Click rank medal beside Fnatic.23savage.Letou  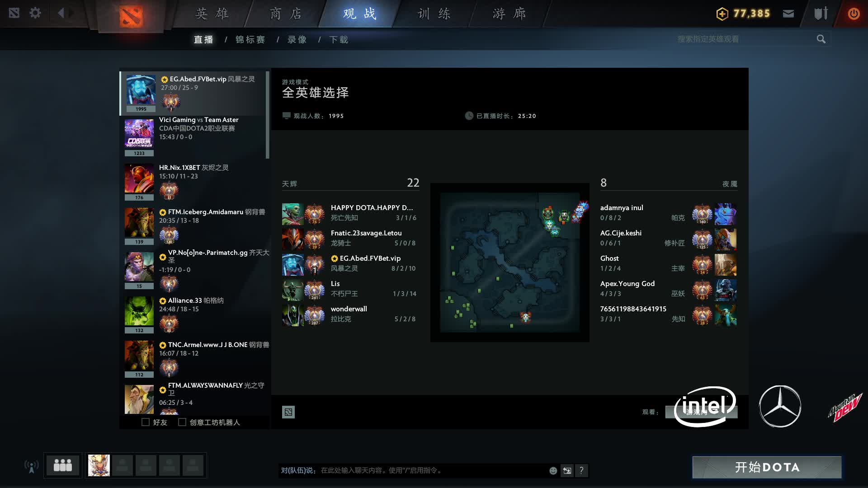pos(315,239)
